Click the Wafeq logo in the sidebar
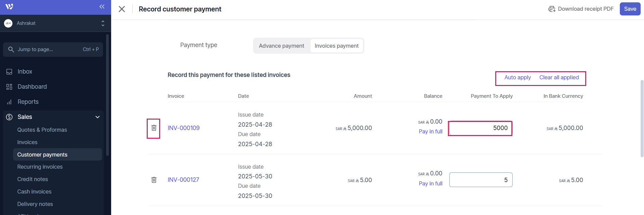 [x=9, y=7]
